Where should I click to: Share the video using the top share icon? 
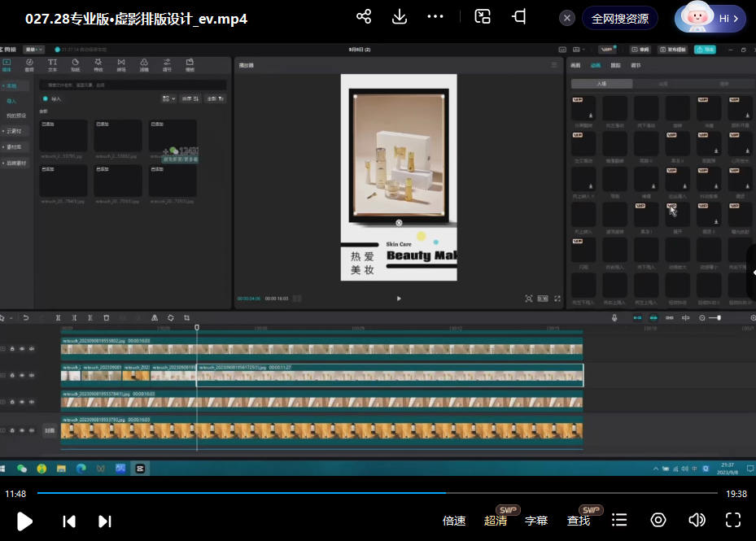pos(364,17)
